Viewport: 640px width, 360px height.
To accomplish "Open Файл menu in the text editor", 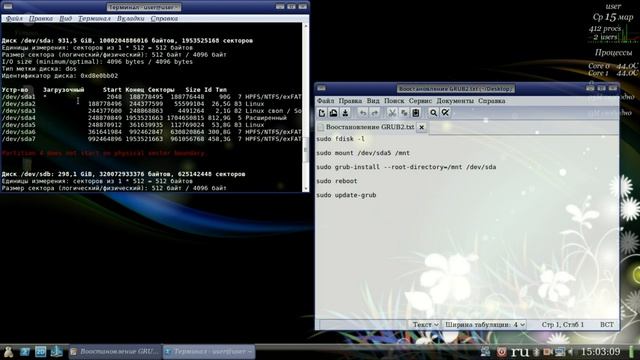I will [325, 101].
